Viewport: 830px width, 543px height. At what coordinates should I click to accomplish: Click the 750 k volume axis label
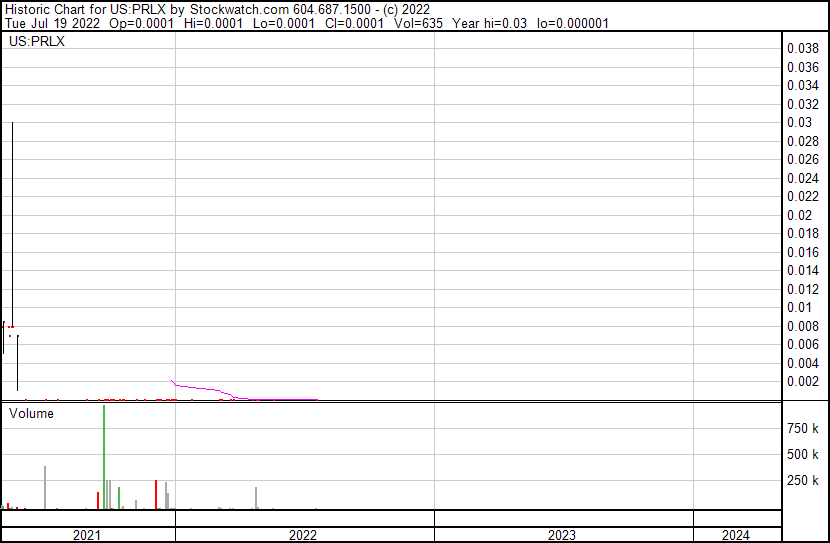click(803, 428)
